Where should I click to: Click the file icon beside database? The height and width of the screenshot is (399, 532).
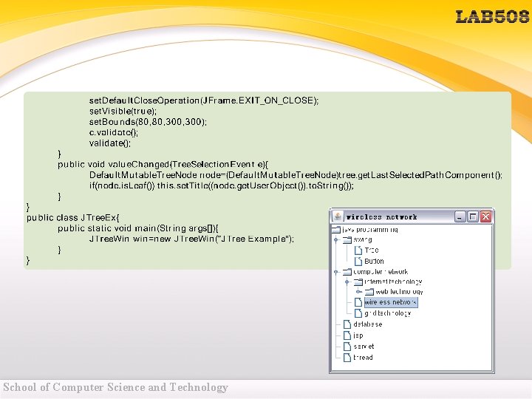(347, 324)
